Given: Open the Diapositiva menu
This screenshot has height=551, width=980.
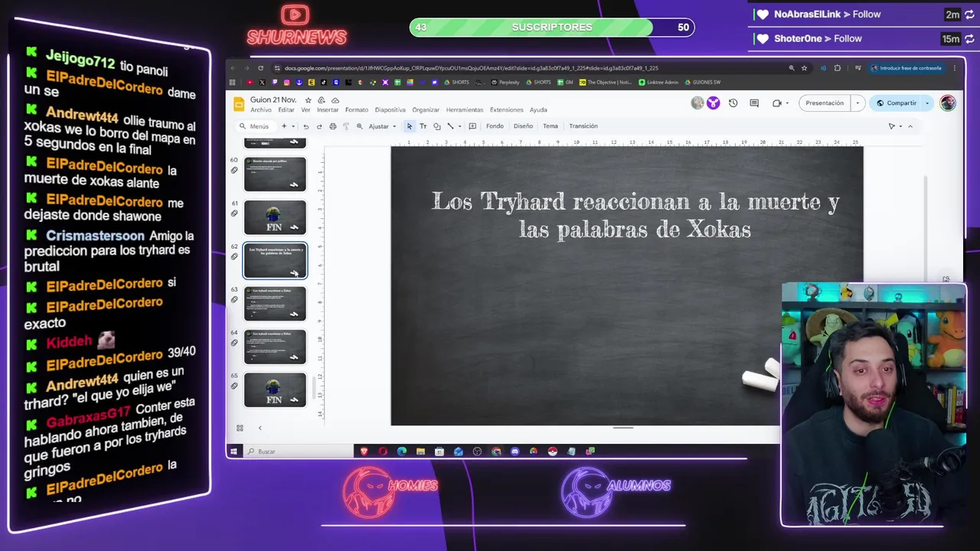Looking at the screenshot, I should pyautogui.click(x=390, y=110).
